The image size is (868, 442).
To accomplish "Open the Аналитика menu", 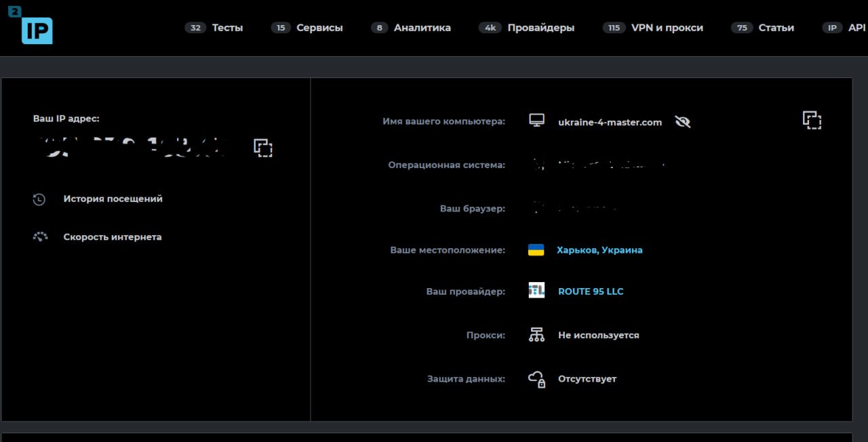I will (422, 28).
